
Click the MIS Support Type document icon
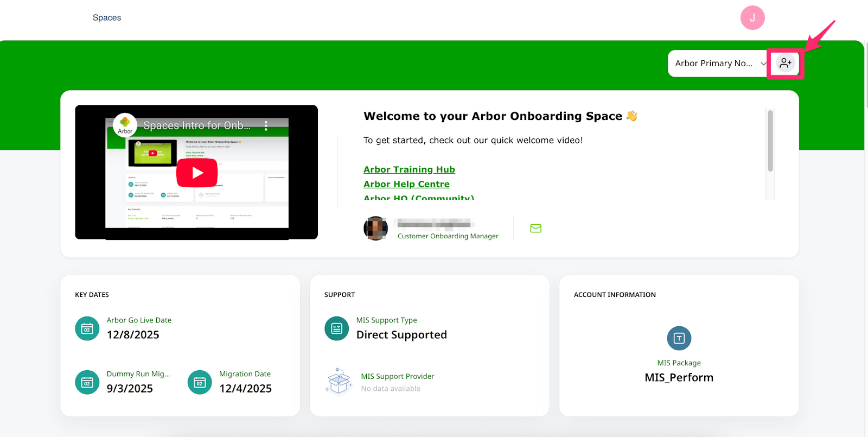coord(336,328)
